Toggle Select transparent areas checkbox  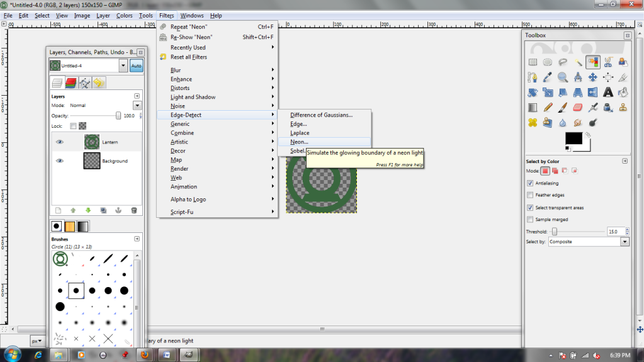coord(530,208)
